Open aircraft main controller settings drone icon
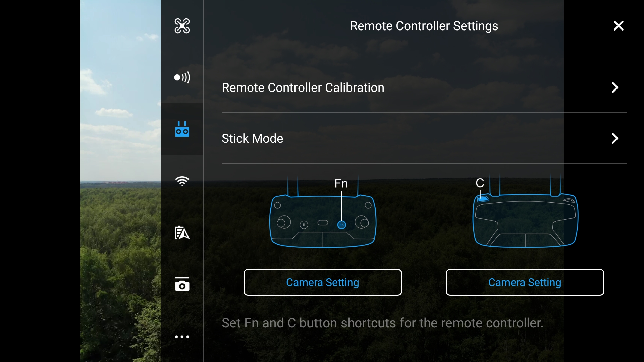Image resolution: width=644 pixels, height=362 pixels. (x=182, y=26)
